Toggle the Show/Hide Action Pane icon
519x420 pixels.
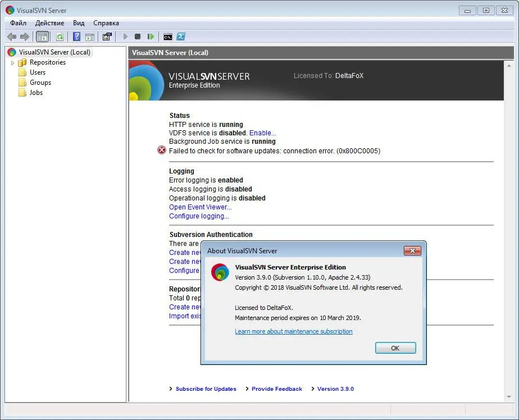point(90,37)
